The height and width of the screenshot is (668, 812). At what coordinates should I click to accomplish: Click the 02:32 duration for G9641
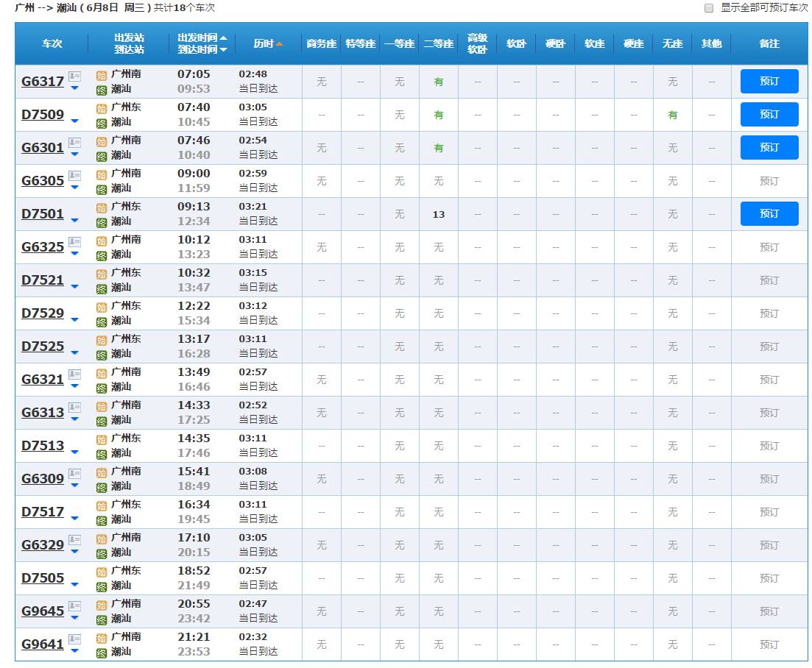[253, 637]
